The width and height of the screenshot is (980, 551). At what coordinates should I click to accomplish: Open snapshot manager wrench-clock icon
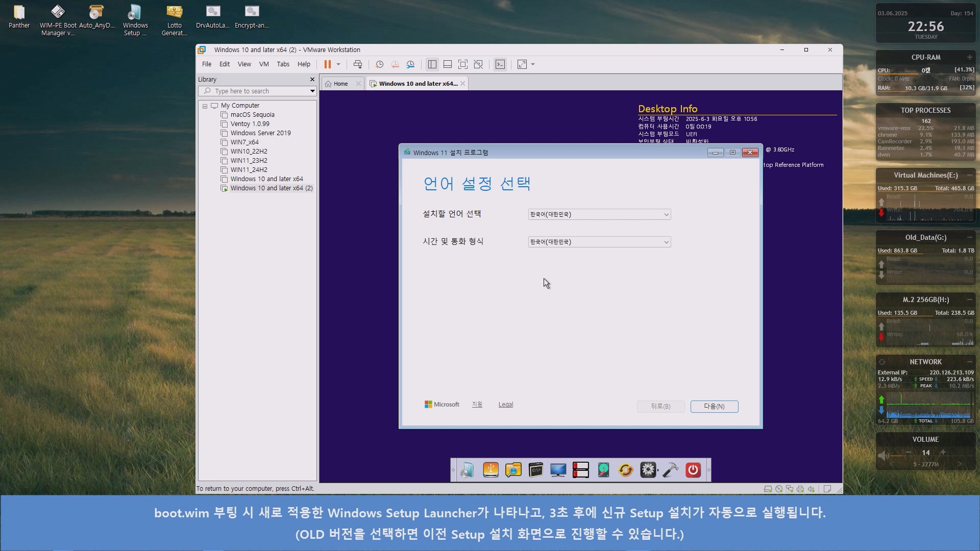pyautogui.click(x=410, y=64)
